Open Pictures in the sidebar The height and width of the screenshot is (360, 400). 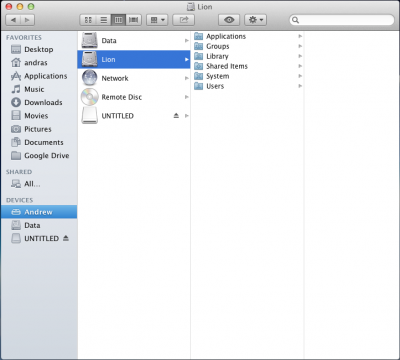[39, 129]
